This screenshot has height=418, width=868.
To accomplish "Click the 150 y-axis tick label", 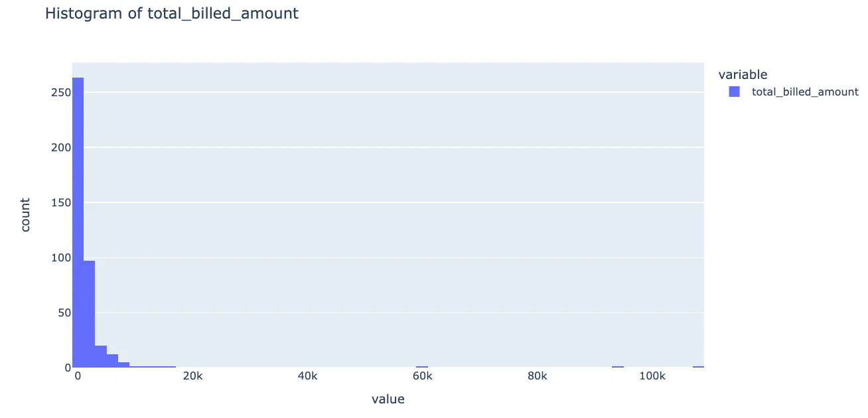I will pyautogui.click(x=60, y=202).
